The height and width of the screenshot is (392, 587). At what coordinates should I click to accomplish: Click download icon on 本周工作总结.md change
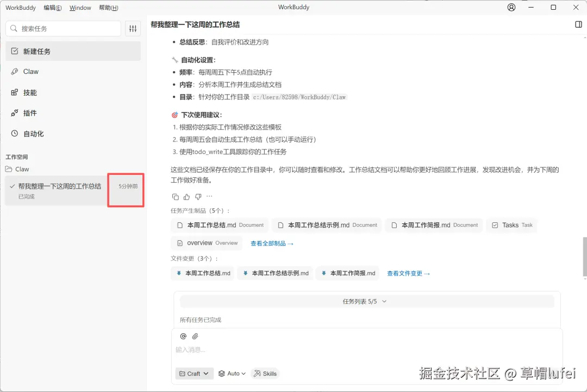(x=179, y=273)
